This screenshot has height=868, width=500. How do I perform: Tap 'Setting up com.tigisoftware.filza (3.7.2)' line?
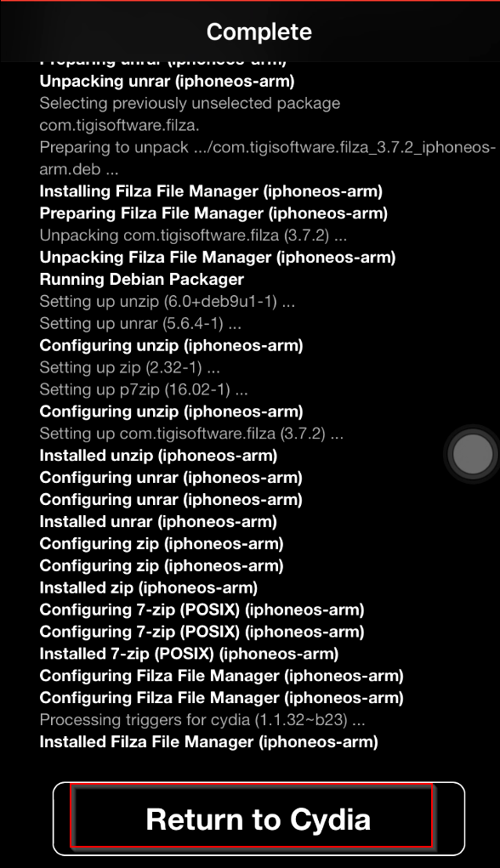(x=191, y=434)
